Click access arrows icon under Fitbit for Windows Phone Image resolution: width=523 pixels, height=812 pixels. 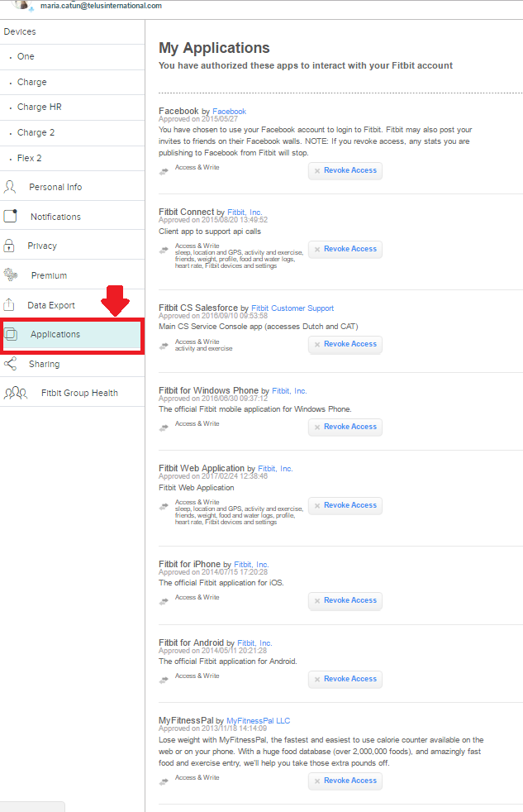(x=164, y=427)
